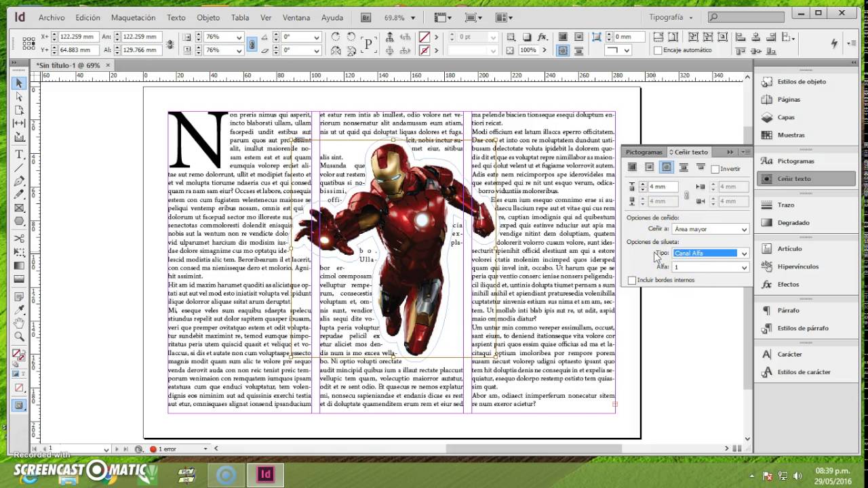Toggle Encaje automático checkbox
The height and width of the screenshot is (488, 868).
pyautogui.click(x=658, y=50)
